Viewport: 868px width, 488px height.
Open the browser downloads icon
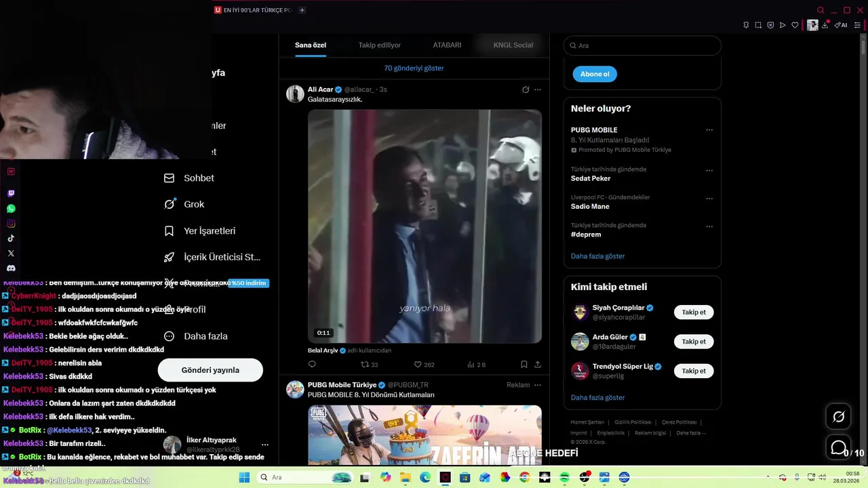pos(826,25)
